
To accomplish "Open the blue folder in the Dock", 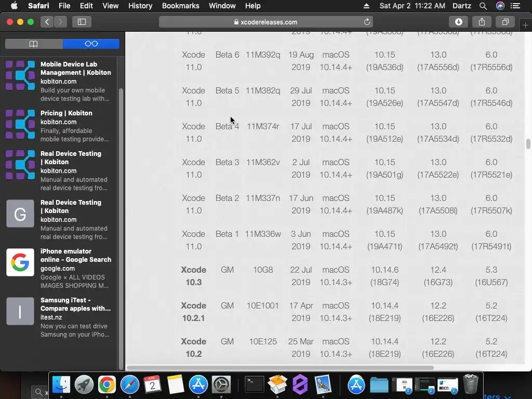I will coord(379,385).
